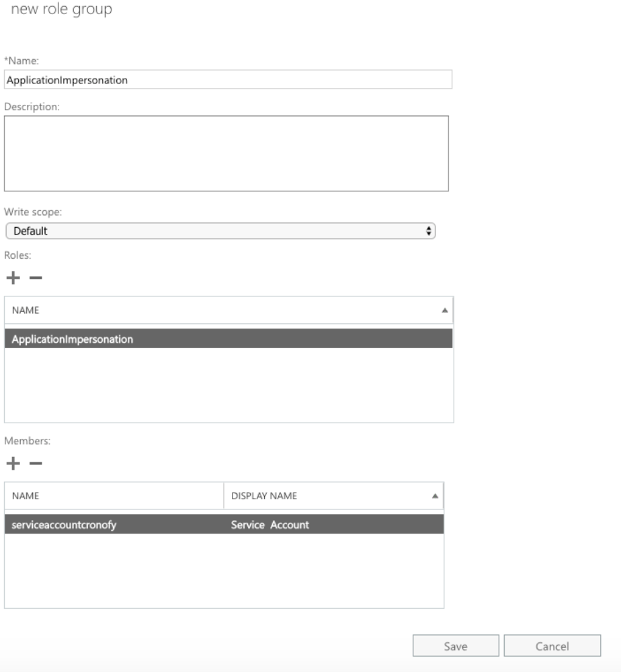Screen dimensions: 621x672
Task: Save the new role group
Action: pyautogui.click(x=456, y=646)
